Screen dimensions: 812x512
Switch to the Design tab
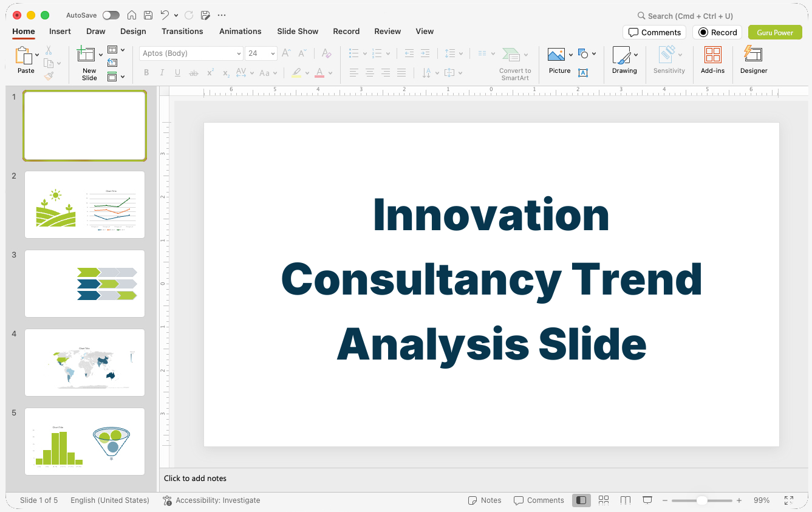(x=133, y=31)
